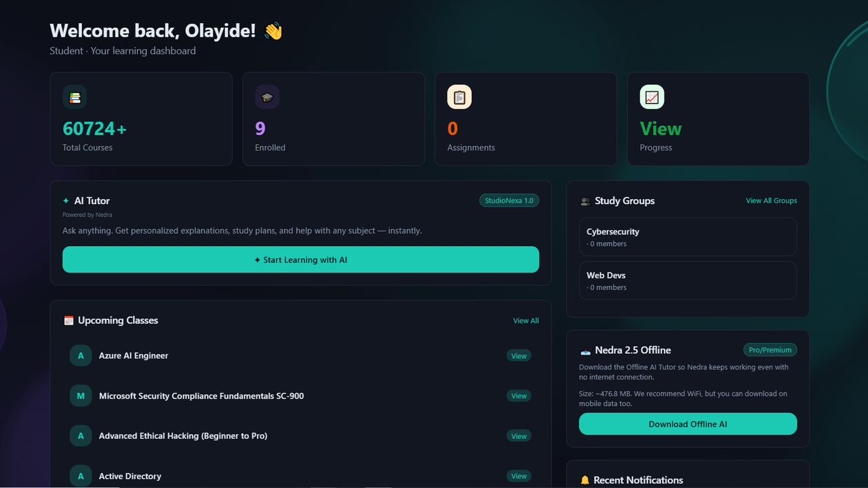Click the Nedra 2.5 Offline download icon

click(586, 350)
